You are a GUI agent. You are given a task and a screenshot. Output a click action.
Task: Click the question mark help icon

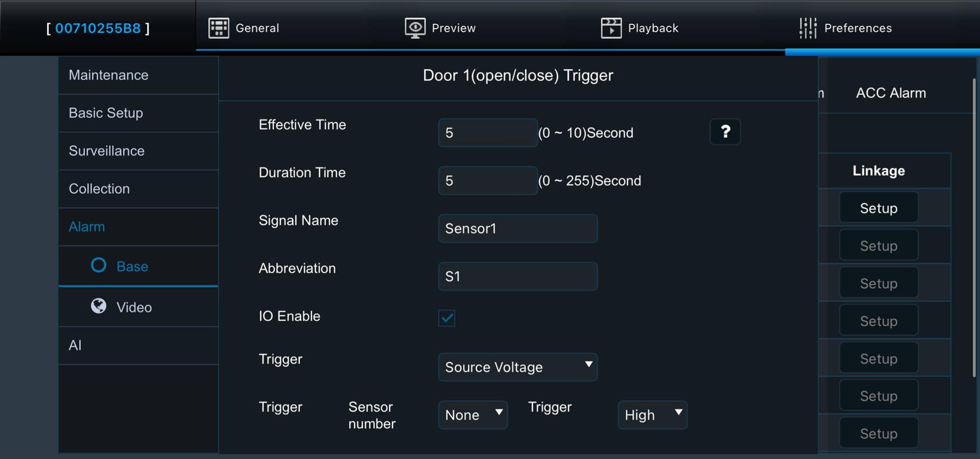tap(725, 132)
